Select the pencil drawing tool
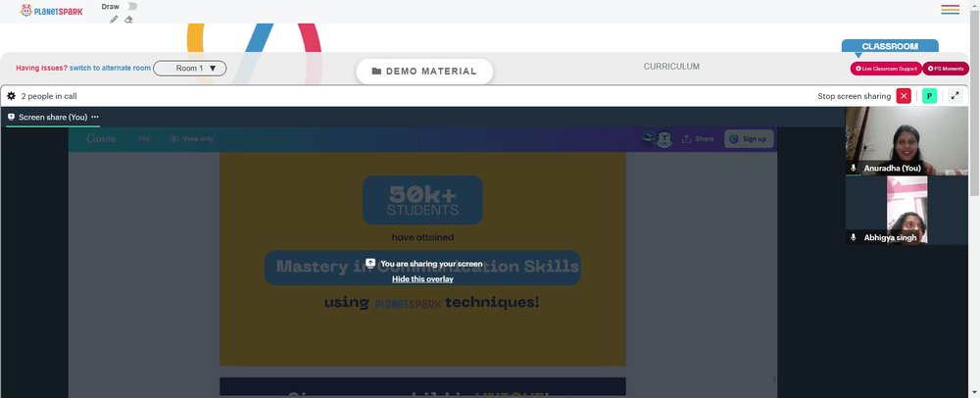 (x=113, y=20)
